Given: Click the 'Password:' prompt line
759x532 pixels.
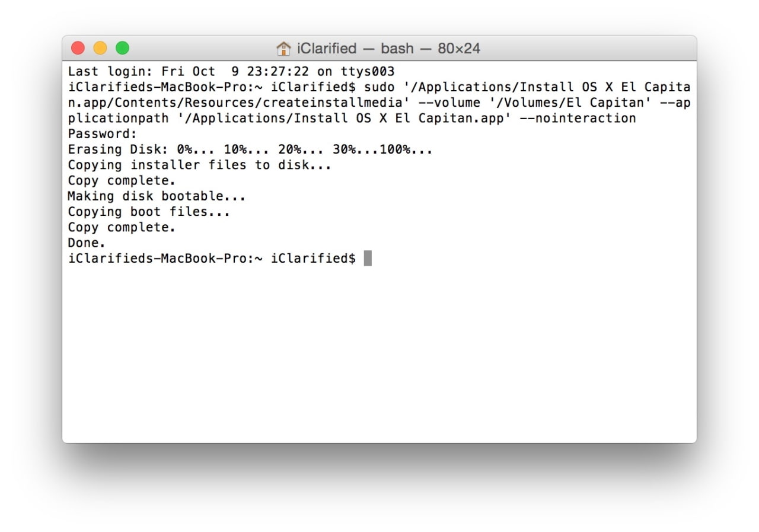Looking at the screenshot, I should pyautogui.click(x=103, y=133).
